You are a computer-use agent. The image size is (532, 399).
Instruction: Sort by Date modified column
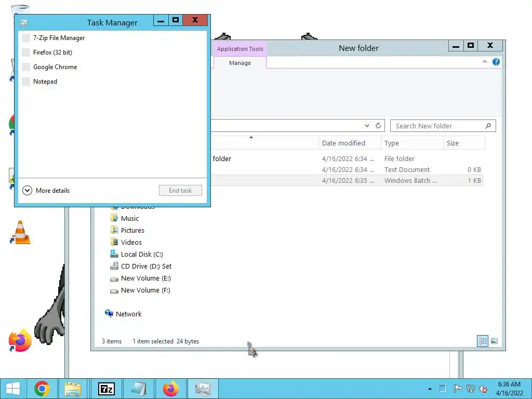(x=350, y=143)
